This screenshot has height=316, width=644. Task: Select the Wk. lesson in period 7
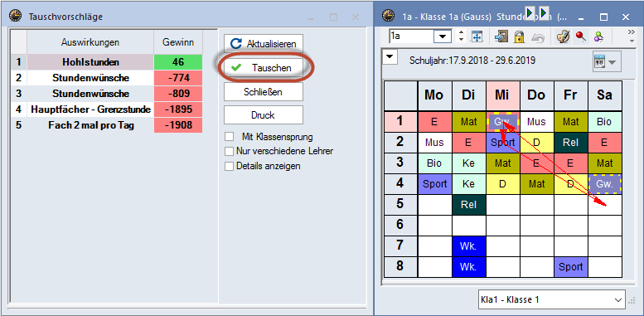468,246
